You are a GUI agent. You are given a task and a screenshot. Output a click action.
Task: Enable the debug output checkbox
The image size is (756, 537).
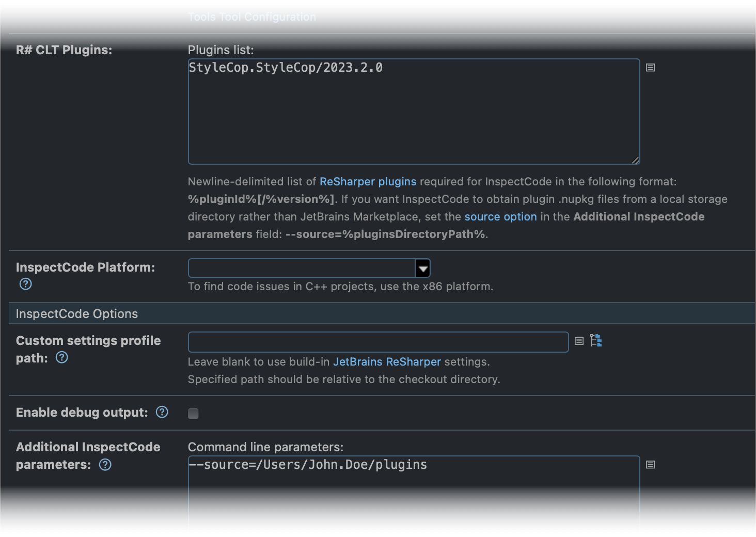click(x=193, y=413)
